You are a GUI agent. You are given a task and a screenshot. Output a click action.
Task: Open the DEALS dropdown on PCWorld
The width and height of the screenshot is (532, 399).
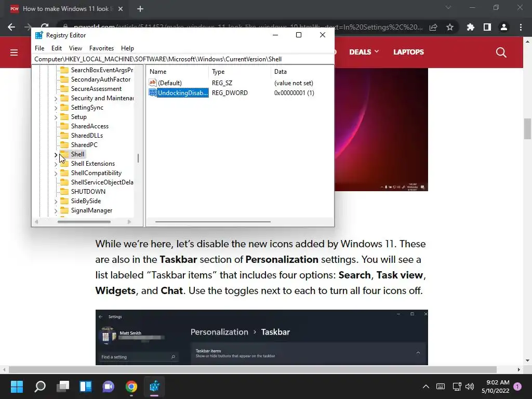click(364, 52)
